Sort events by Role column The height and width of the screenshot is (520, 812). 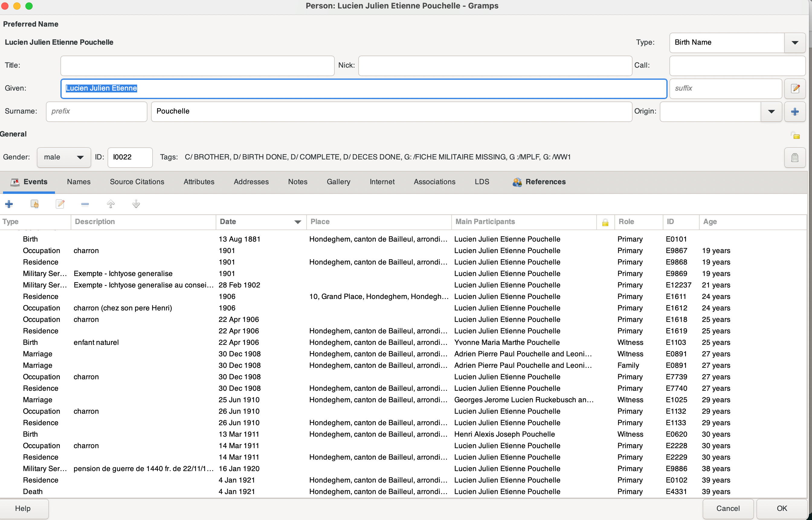(638, 222)
